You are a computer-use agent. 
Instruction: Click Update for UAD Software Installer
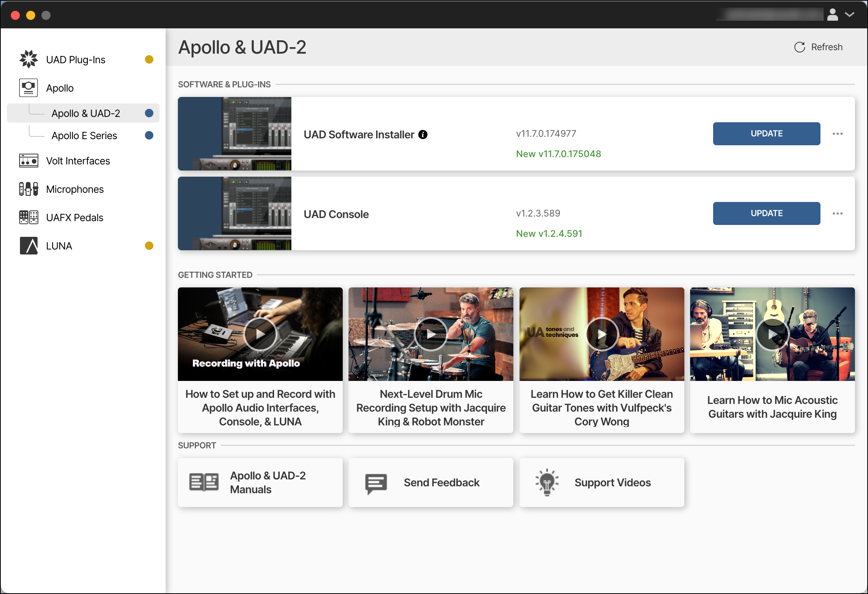[766, 134]
